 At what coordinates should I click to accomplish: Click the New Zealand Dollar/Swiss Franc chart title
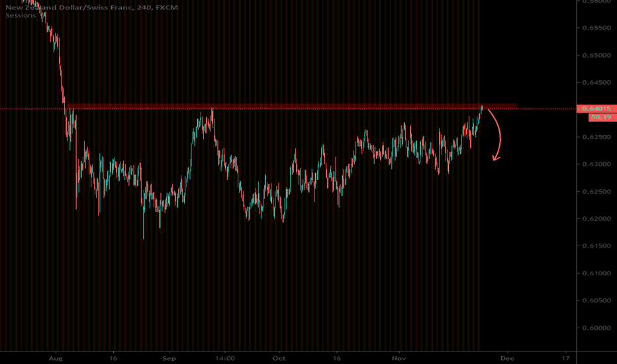tap(91, 7)
